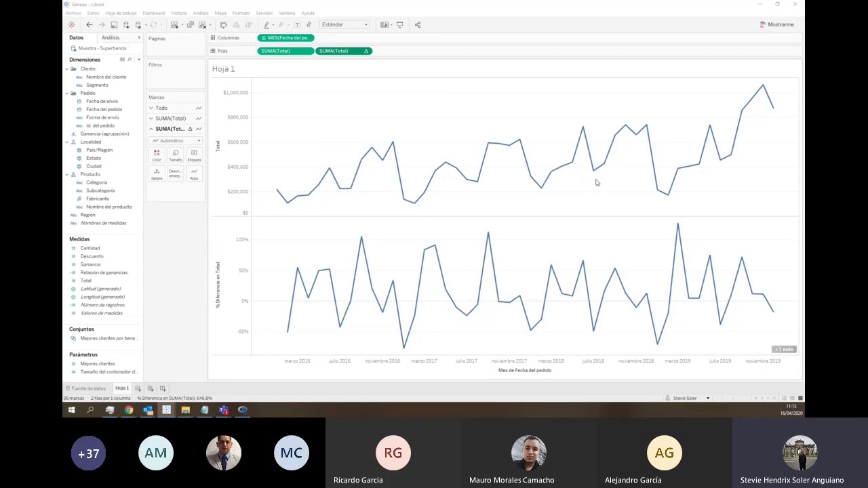Screen dimensions: 868x488
Task: Open the Automático mark type dropdown
Action: (x=176, y=140)
